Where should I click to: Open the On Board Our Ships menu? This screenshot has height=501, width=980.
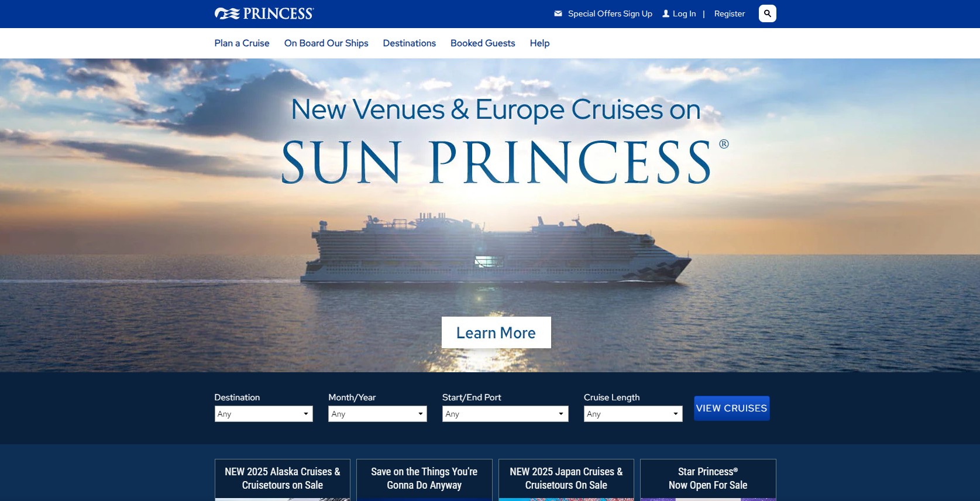point(326,43)
